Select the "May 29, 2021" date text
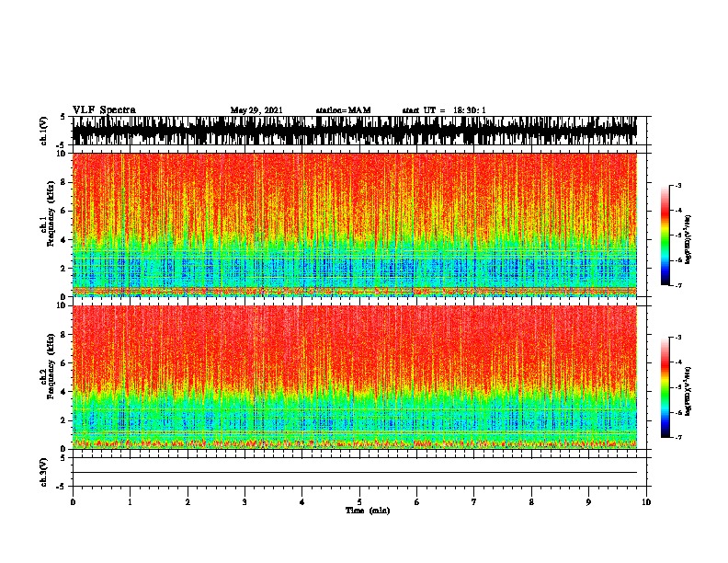This screenshot has height=563, width=728. [x=256, y=110]
